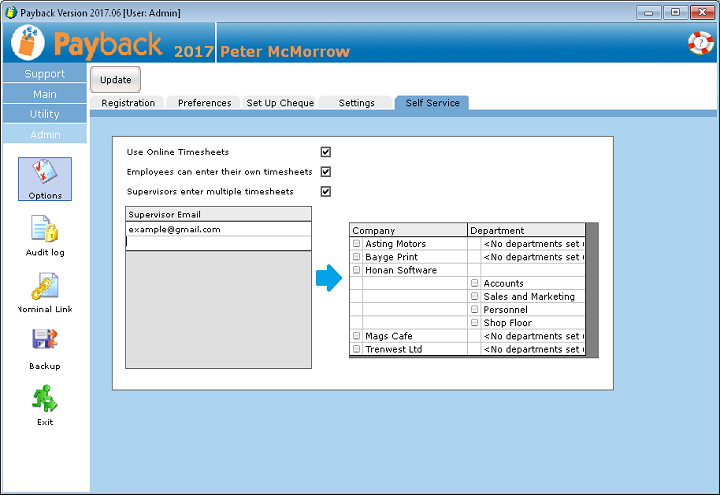Click the Payback logo icon

pos(30,44)
